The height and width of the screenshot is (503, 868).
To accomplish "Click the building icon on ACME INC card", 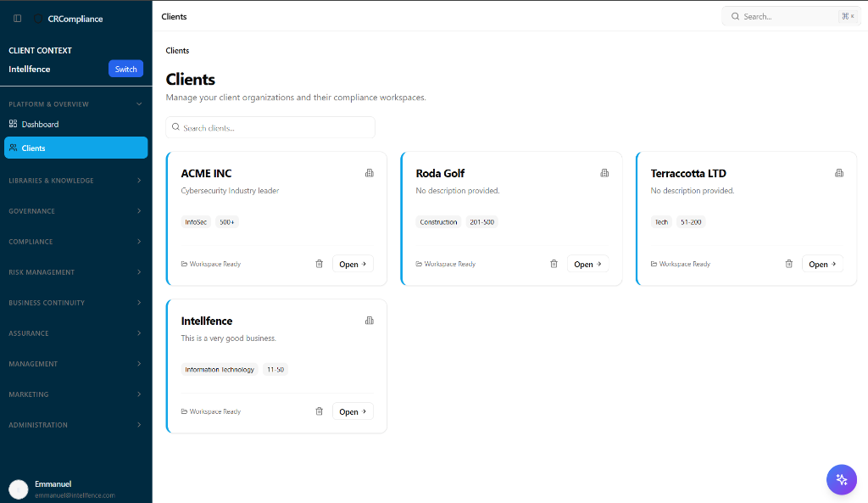I will 369,173.
